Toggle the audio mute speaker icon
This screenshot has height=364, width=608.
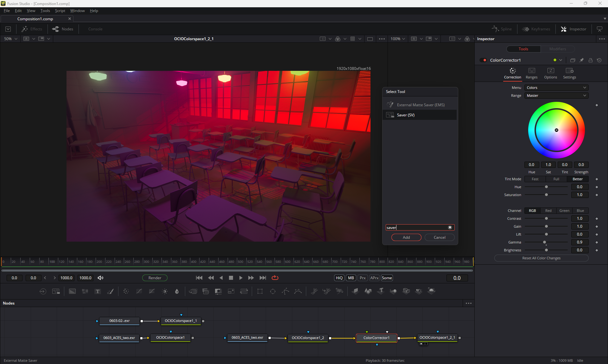point(100,278)
